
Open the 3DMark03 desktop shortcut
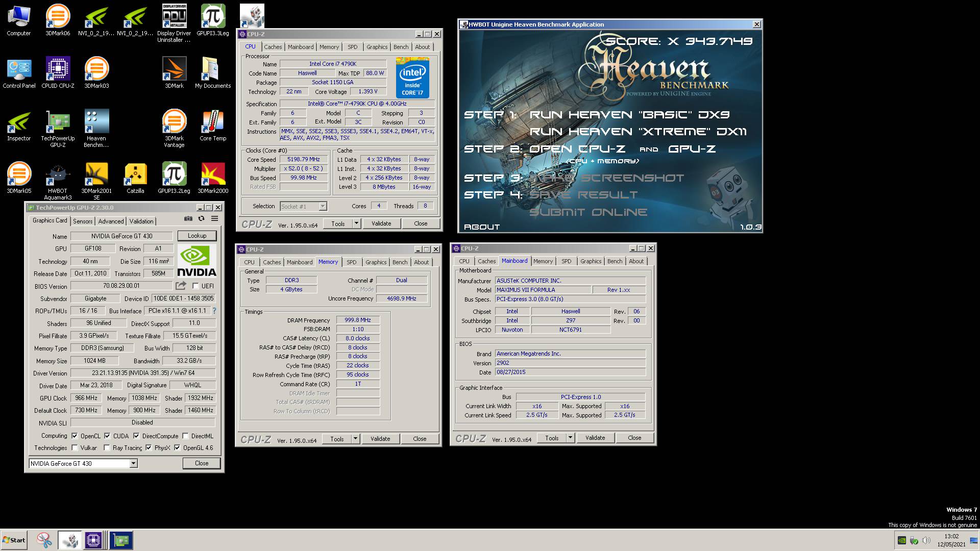coord(96,73)
